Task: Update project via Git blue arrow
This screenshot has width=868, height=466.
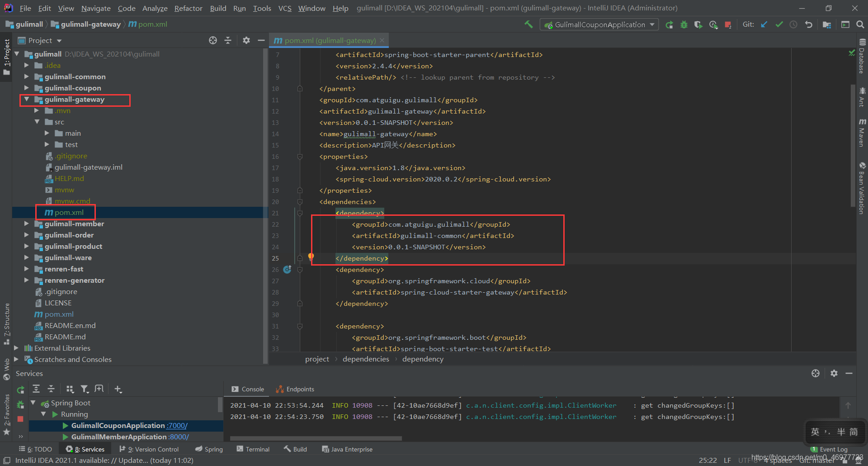Action: point(764,24)
